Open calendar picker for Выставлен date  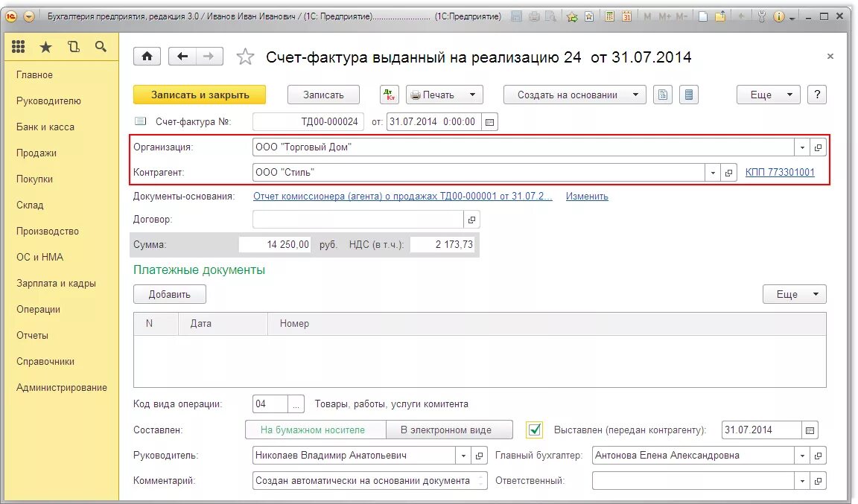click(810, 430)
